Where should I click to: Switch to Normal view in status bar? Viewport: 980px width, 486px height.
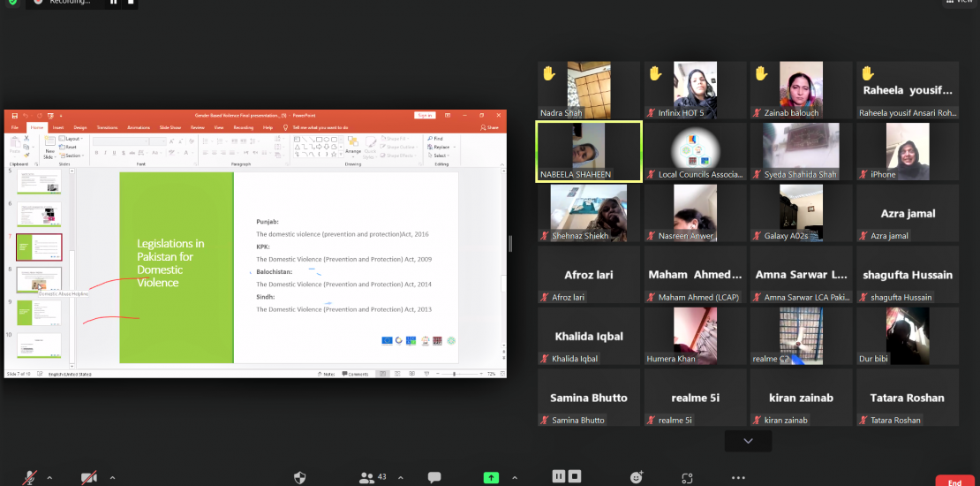[x=381, y=374]
